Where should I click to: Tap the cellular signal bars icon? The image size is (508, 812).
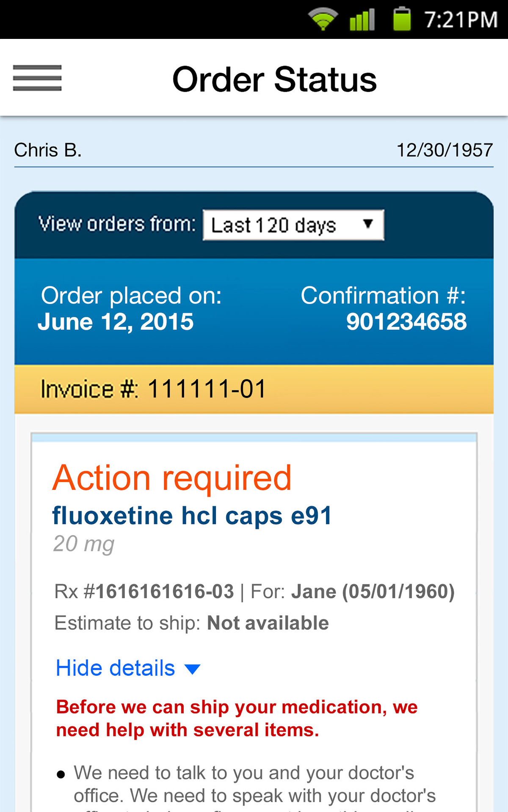click(362, 19)
